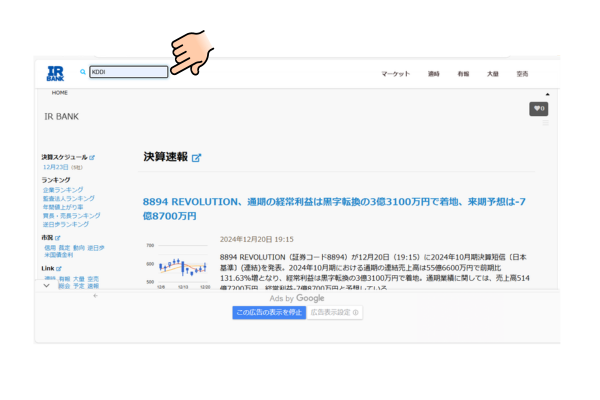Screen dimensions: 600x400
Task: Click the magnifier search icon
Action: [x=83, y=72]
